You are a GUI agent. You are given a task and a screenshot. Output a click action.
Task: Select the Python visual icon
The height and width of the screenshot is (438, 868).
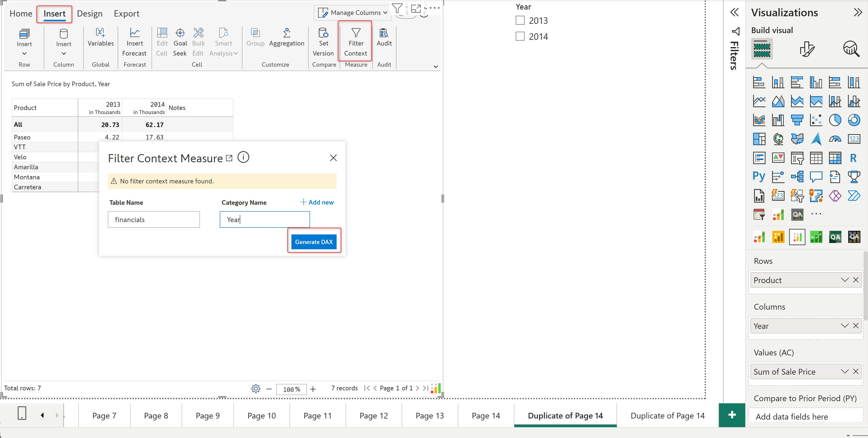[759, 176]
